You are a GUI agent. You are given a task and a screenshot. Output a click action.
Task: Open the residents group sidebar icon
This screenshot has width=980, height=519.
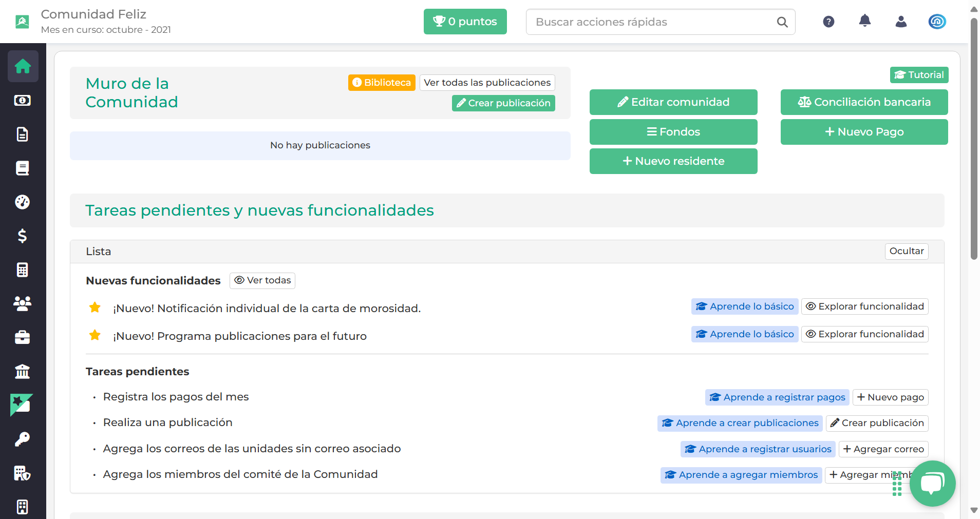pyautogui.click(x=23, y=303)
